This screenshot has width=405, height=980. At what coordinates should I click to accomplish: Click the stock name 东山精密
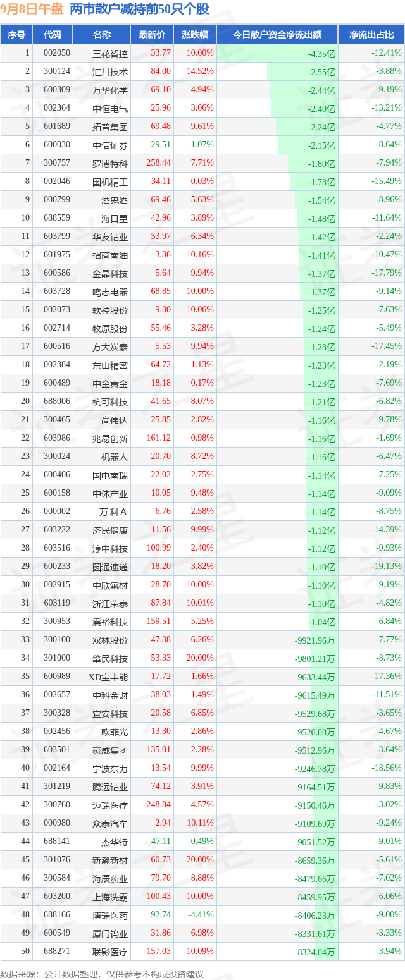[110, 365]
